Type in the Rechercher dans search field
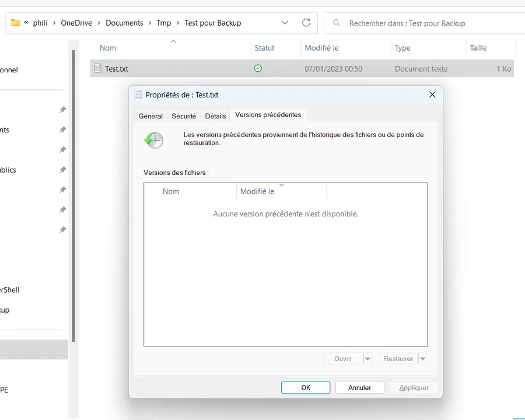Viewport: 525px width, 420px height. (420, 23)
